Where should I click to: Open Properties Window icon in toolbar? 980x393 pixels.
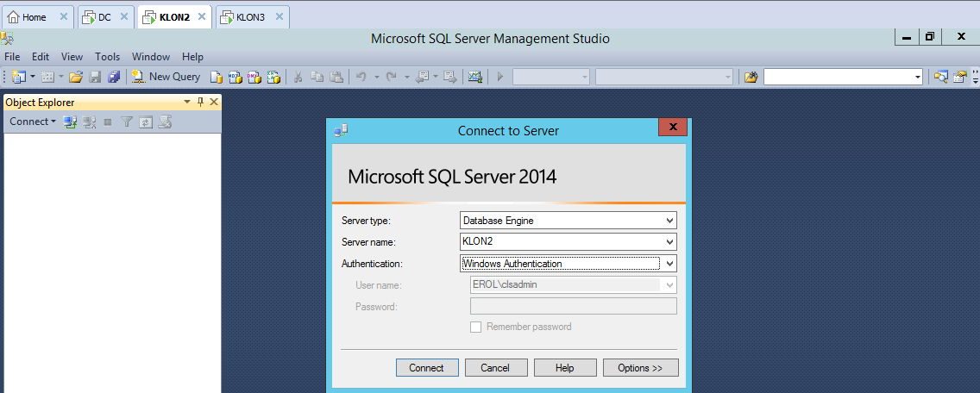click(959, 77)
